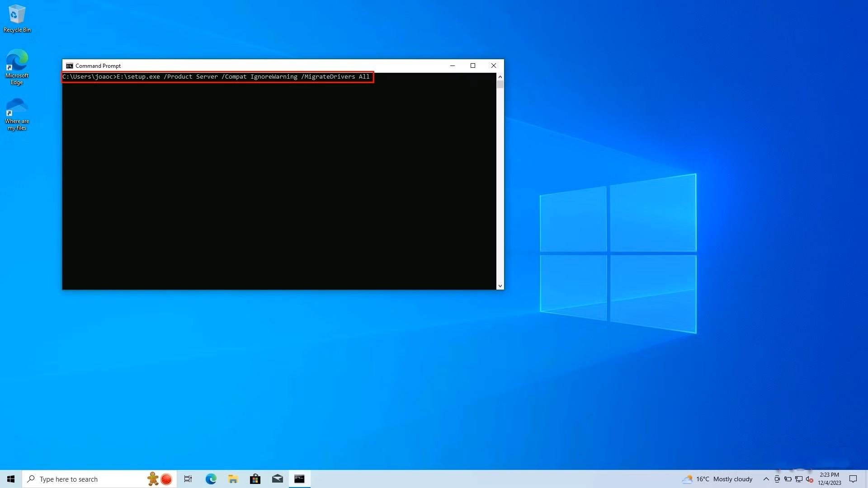Open the network status tray icon
The width and height of the screenshot is (868, 488).
798,479
